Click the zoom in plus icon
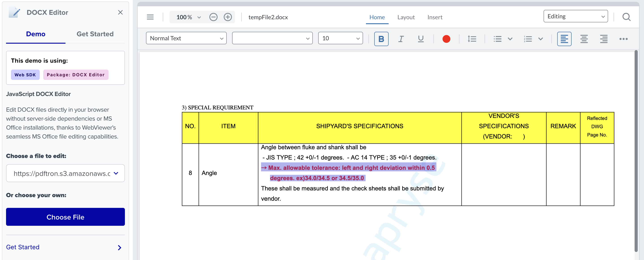Image resolution: width=644 pixels, height=260 pixels. click(x=228, y=17)
